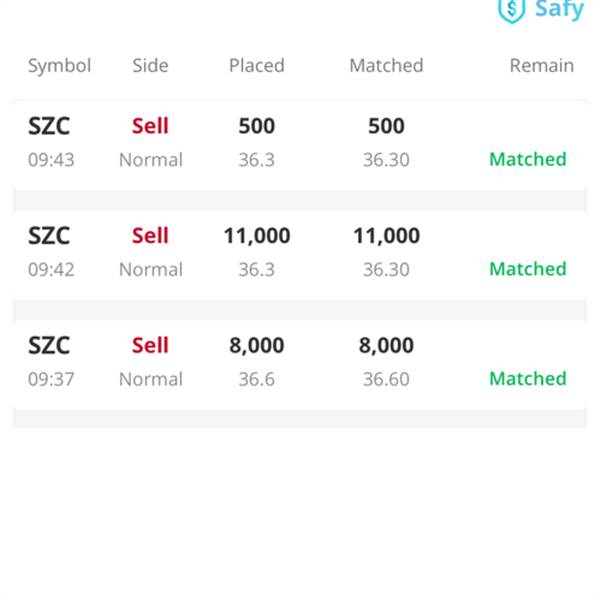600x600 pixels.
Task: Tap the 09:37 order timestamp
Action: click(51, 380)
